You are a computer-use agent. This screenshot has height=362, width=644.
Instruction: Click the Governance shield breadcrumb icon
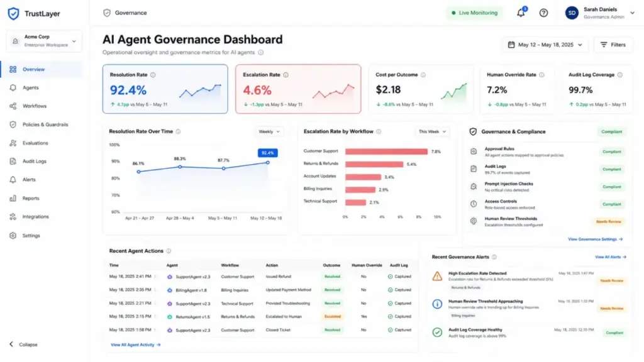[107, 13]
